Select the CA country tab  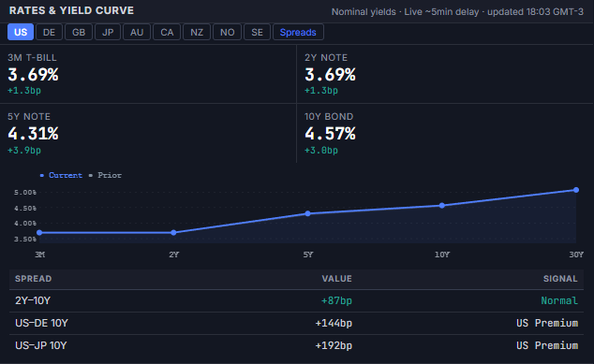pyautogui.click(x=167, y=32)
